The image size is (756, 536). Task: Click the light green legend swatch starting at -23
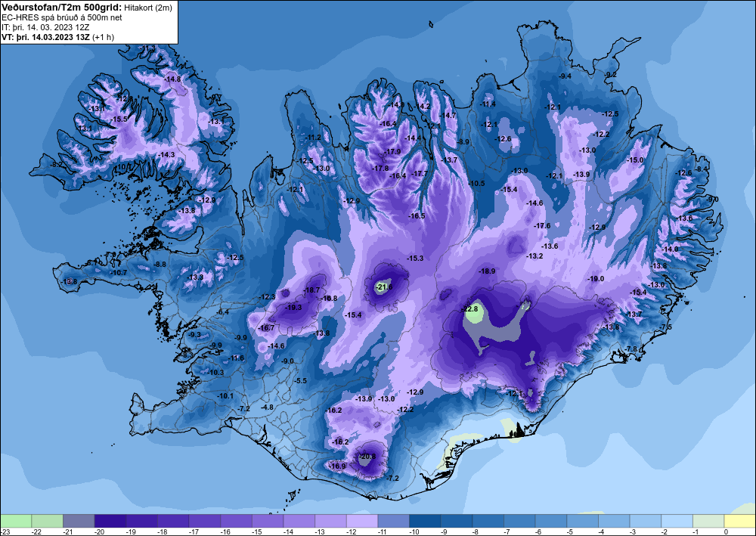click(16, 521)
